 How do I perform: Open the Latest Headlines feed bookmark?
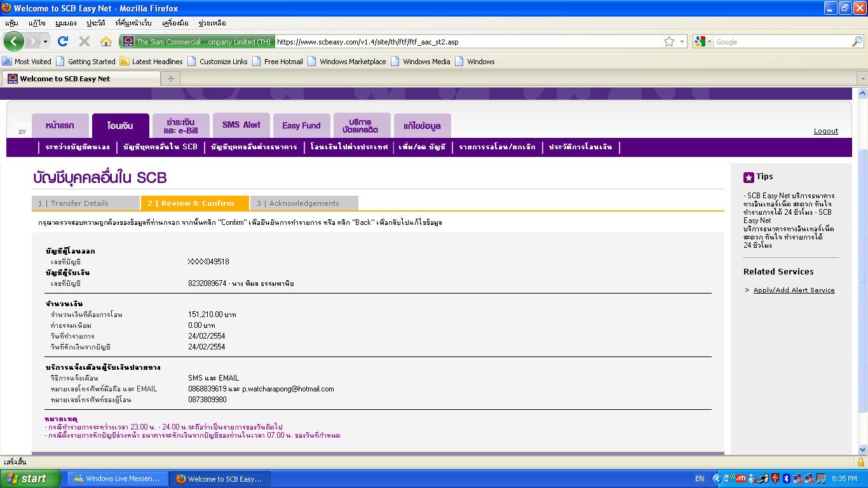(151, 62)
